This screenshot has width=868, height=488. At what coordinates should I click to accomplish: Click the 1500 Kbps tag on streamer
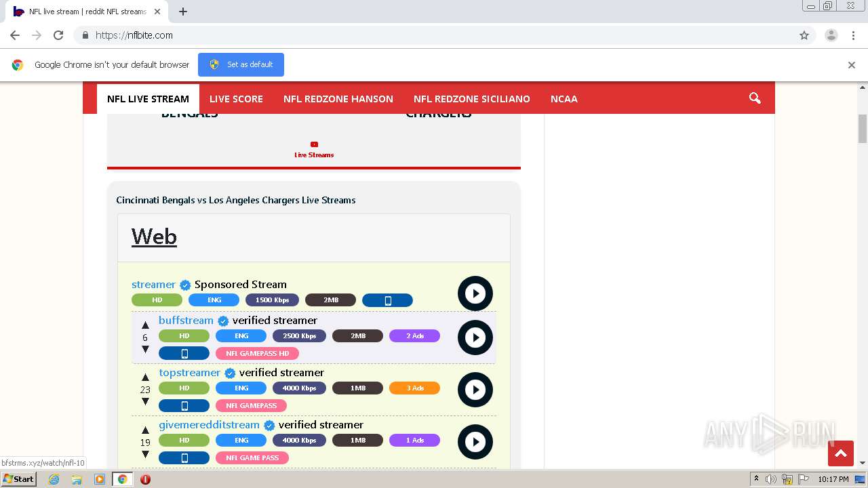tap(272, 300)
